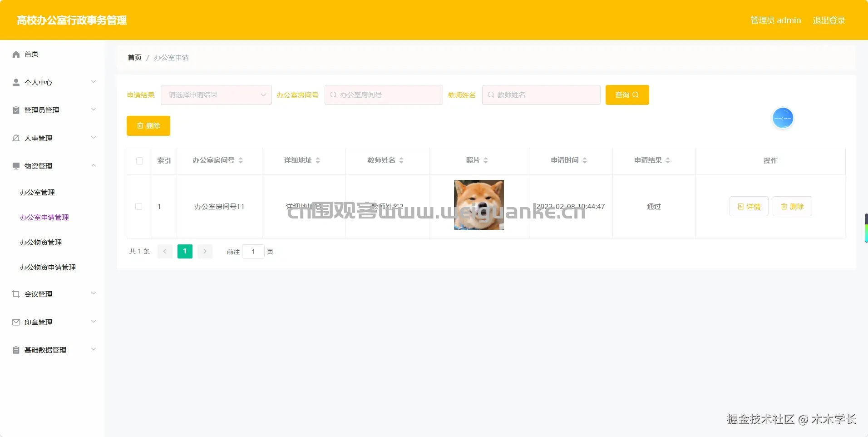Click 删除 button in row 1
Image resolution: width=868 pixels, height=437 pixels.
click(x=792, y=206)
